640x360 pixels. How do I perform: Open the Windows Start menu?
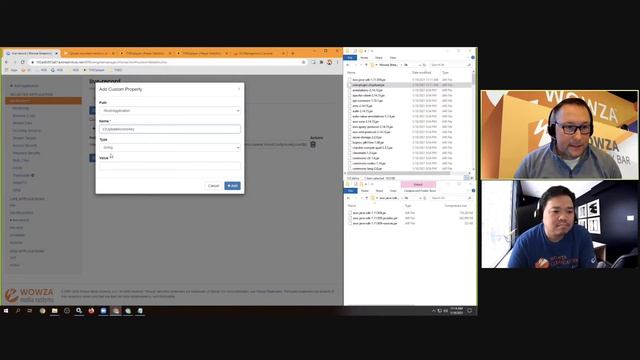[x=6, y=311]
